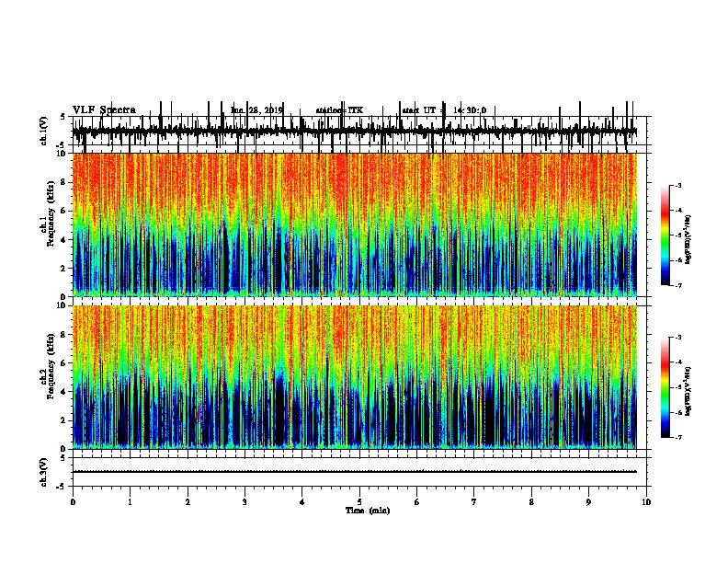Click the '8' kHz tick on ch.1 frequency axis
The width and height of the screenshot is (728, 563).
coord(63,182)
